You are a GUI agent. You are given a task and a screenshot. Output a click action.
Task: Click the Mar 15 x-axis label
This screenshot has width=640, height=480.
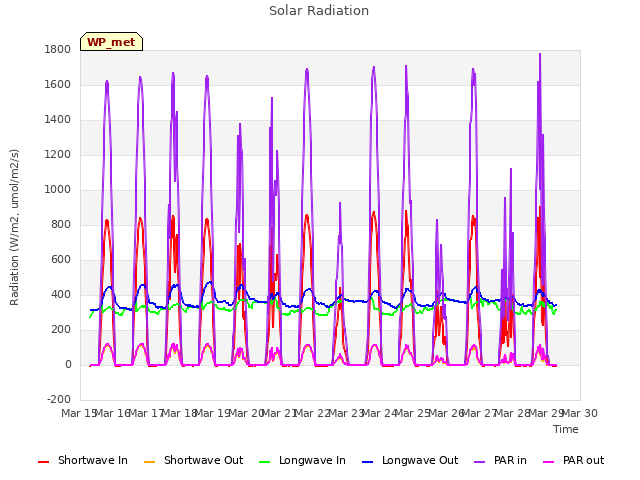tap(79, 413)
